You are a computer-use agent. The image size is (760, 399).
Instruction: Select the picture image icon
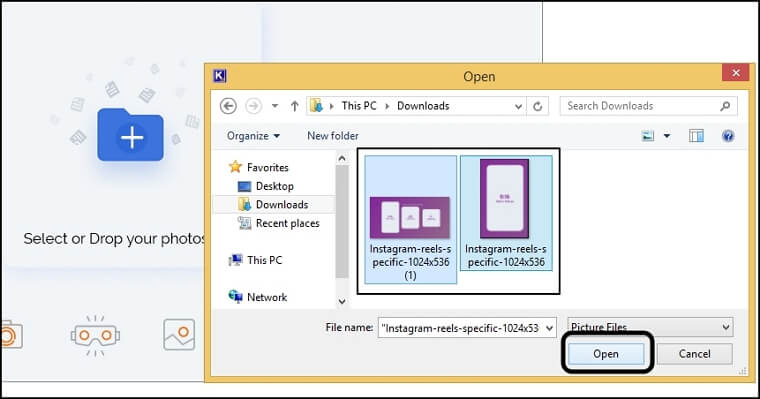[179, 335]
